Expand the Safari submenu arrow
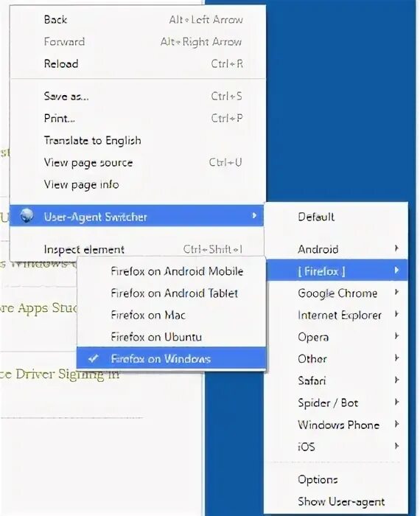The height and width of the screenshot is (516, 420). 396,380
